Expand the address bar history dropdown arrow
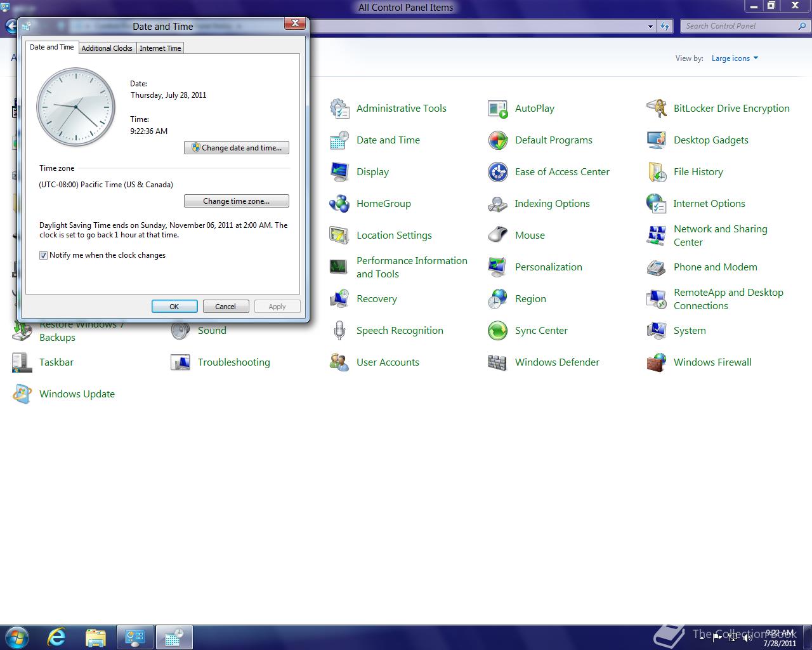This screenshot has width=812, height=650. 650,27
